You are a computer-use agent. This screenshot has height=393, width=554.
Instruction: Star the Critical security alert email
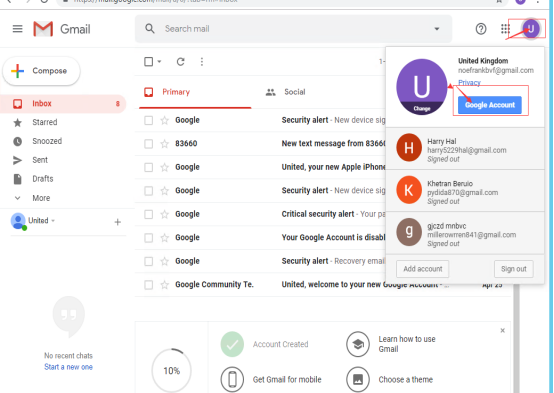(164, 214)
